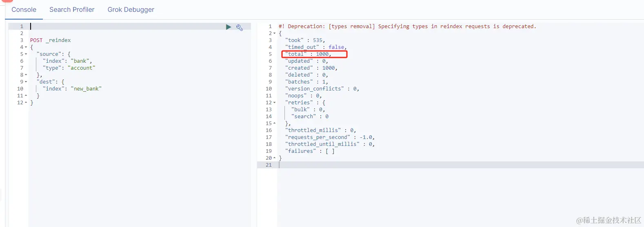Screen dimensions: 644x227
Task: Click the "search" : 0 line
Action: pyautogui.click(x=310, y=117)
